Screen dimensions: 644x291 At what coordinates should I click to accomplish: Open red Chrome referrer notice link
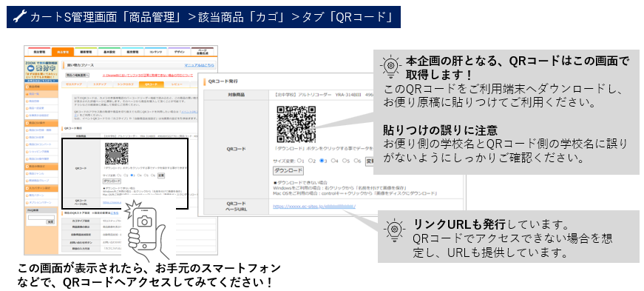pyautogui.click(x=147, y=75)
